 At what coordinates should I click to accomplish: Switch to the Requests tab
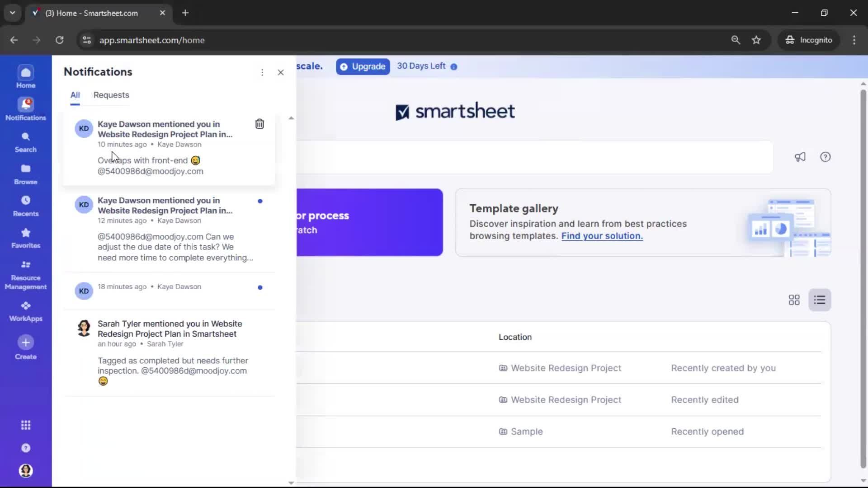click(111, 95)
